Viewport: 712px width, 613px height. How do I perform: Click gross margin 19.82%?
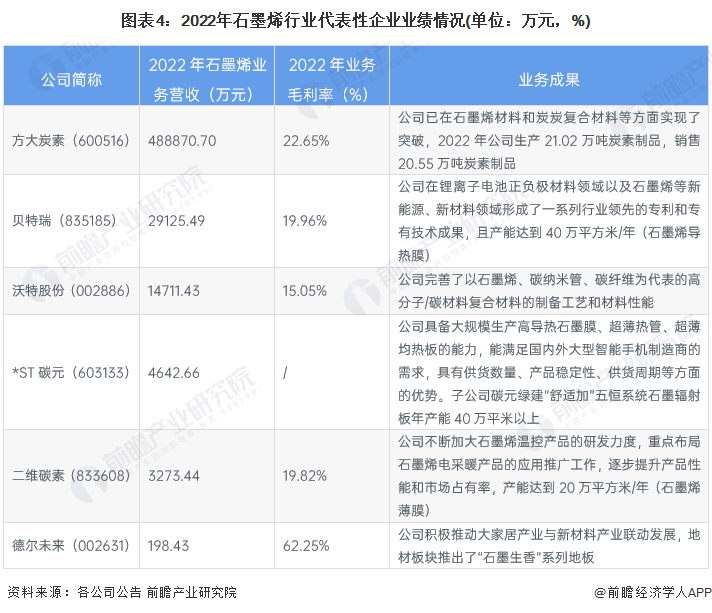pos(305,476)
